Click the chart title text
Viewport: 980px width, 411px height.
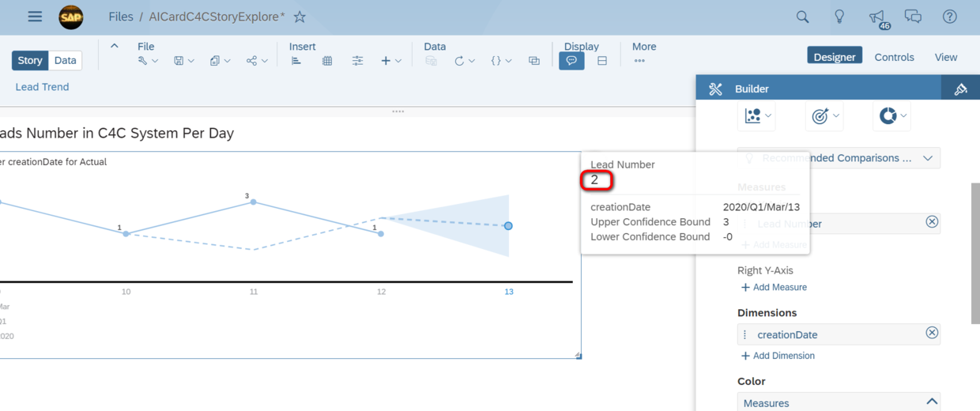[117, 133]
